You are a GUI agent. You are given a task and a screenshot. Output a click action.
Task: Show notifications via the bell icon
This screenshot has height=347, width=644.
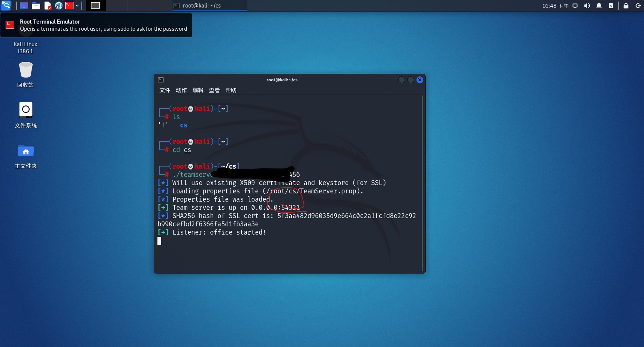click(x=599, y=6)
